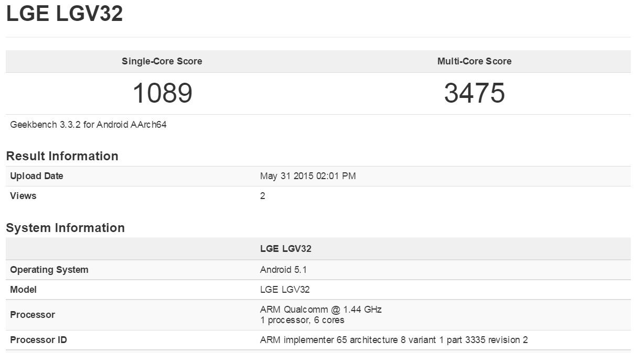The height and width of the screenshot is (353, 644).
Task: Click the upload date May 31 2015 02:01 PM
Action: 308,176
